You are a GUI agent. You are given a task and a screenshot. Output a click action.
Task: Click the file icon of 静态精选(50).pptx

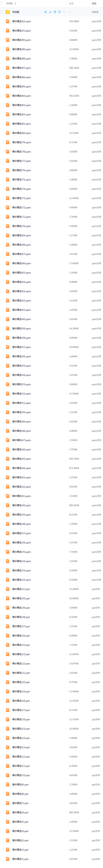click(8, 412)
